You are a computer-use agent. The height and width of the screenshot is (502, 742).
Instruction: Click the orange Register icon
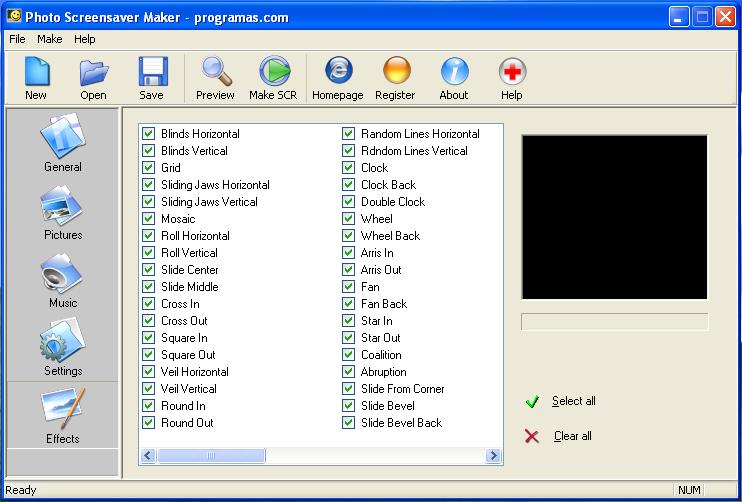click(x=397, y=70)
